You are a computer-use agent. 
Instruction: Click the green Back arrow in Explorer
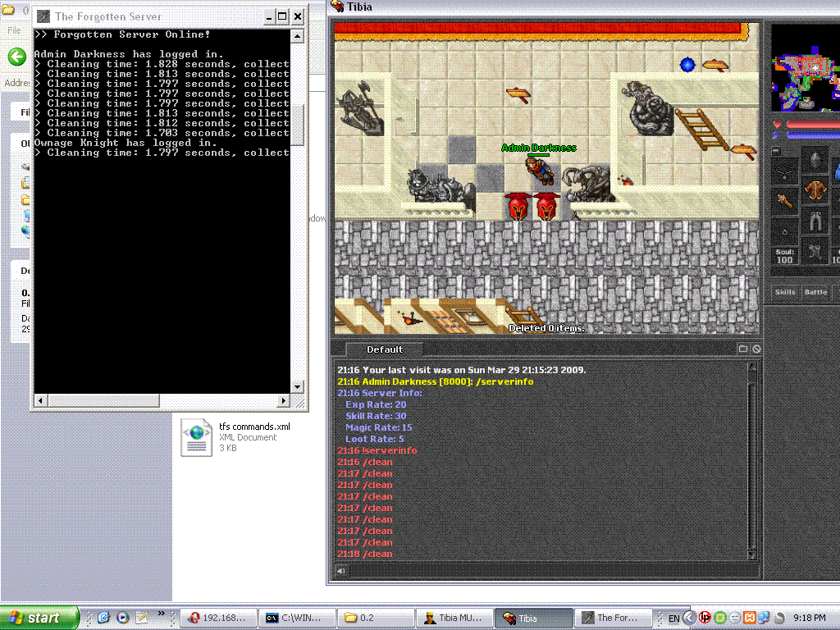pyautogui.click(x=16, y=57)
